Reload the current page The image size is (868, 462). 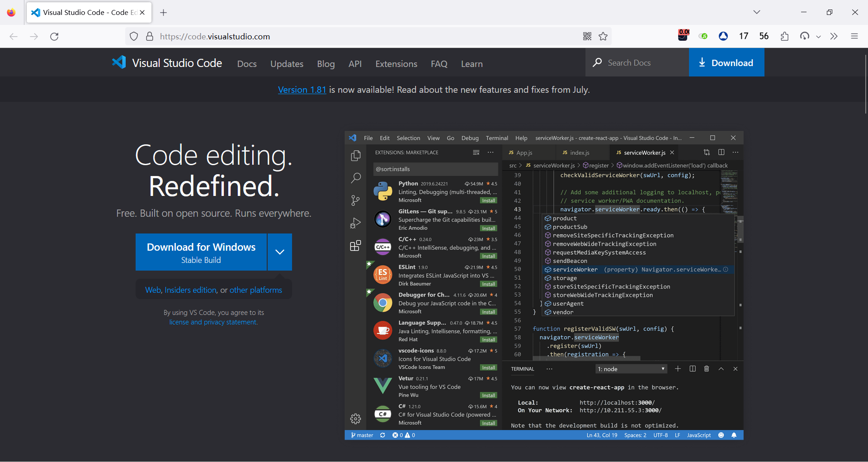[x=54, y=36]
